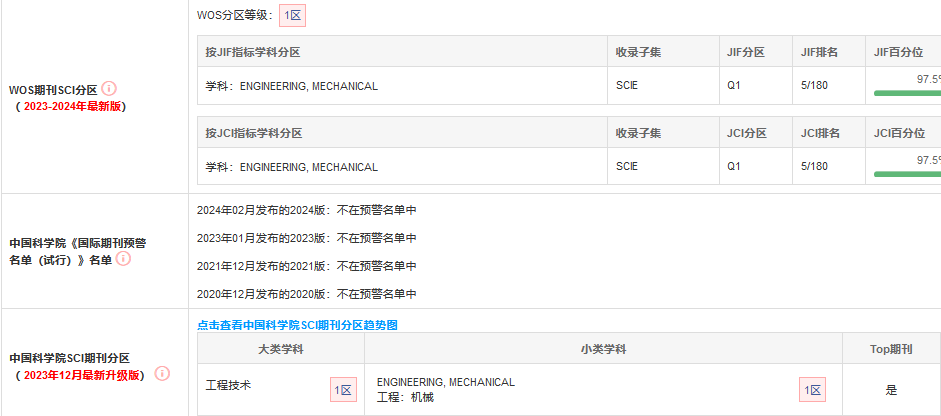This screenshot has width=941, height=416.
Task: Click the green JCI百分位 progress bar
Action: click(907, 173)
